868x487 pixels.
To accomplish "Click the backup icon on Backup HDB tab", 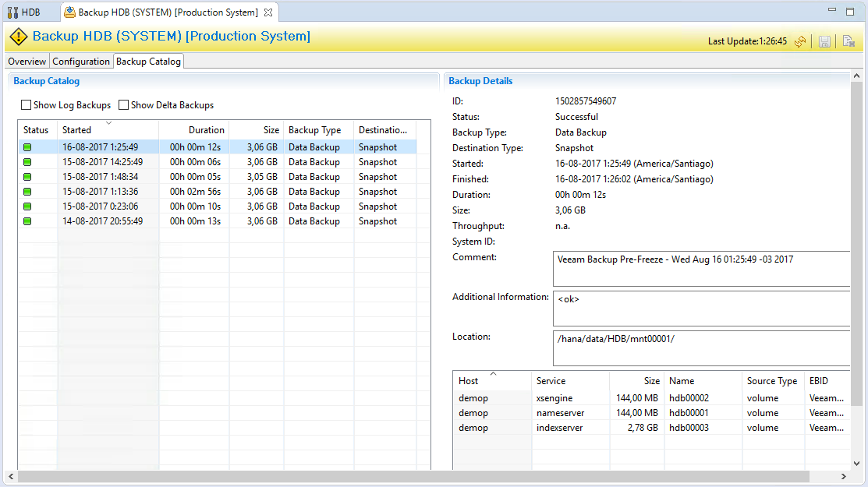I will click(x=69, y=12).
